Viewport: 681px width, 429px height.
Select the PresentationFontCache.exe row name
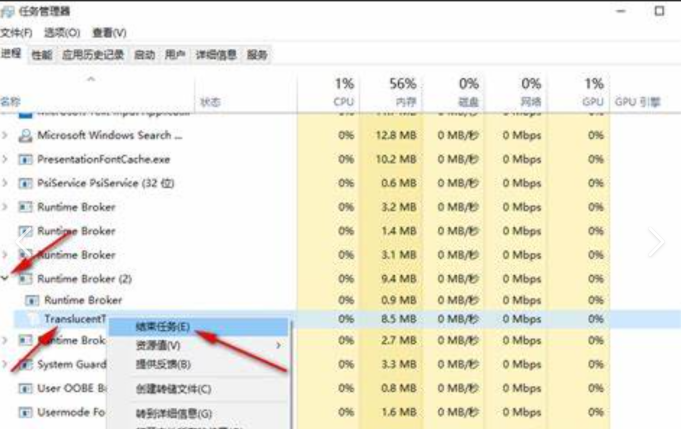point(103,159)
